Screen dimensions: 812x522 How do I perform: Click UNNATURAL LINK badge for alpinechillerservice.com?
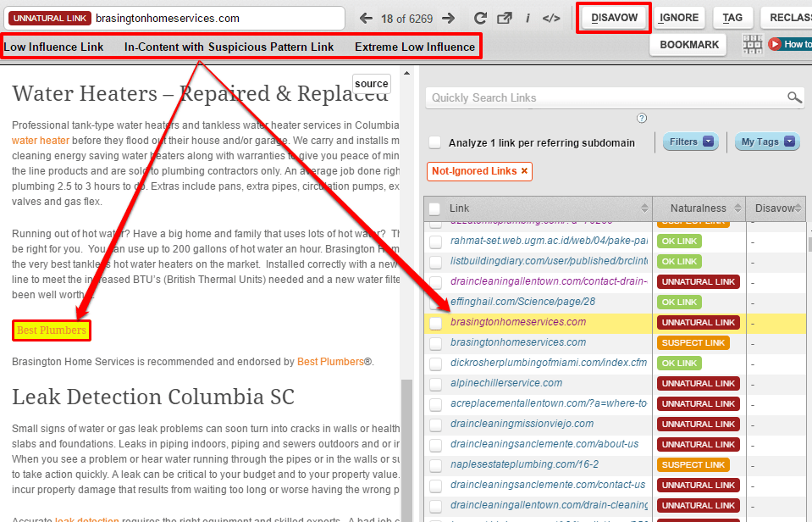(x=698, y=384)
